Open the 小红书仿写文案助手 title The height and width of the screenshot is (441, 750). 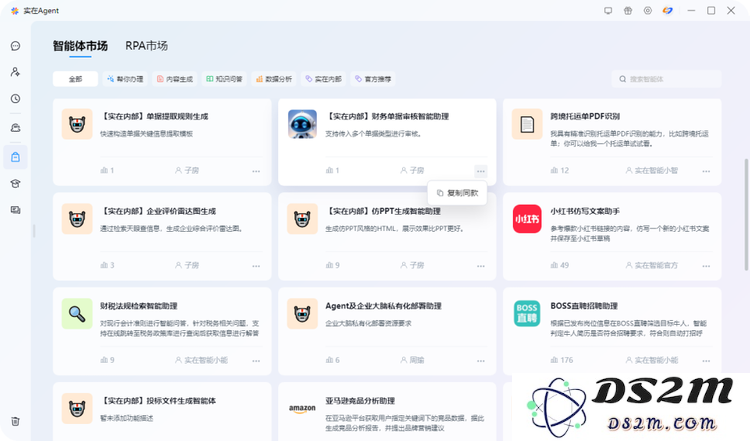point(585,211)
